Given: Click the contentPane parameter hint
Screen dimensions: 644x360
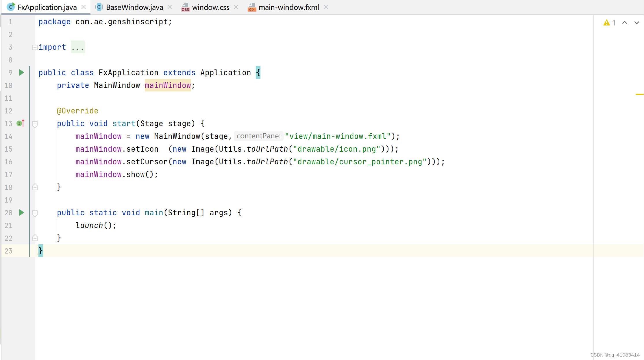Looking at the screenshot, I should [x=258, y=136].
